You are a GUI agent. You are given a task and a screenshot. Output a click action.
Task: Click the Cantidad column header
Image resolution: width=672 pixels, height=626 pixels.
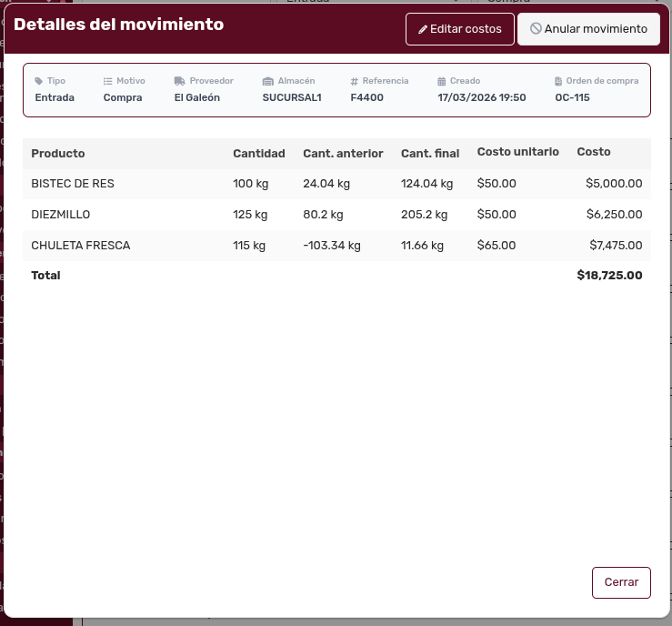258,154
